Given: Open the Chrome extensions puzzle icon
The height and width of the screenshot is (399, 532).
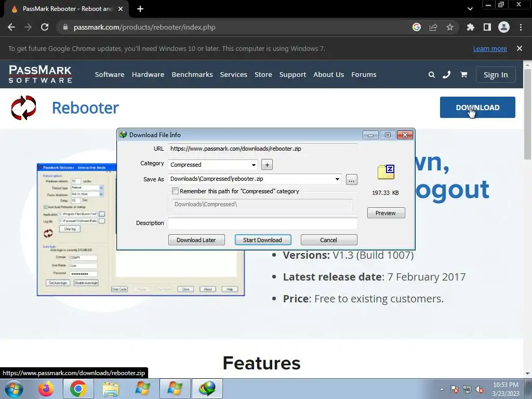Looking at the screenshot, I should pyautogui.click(x=470, y=27).
